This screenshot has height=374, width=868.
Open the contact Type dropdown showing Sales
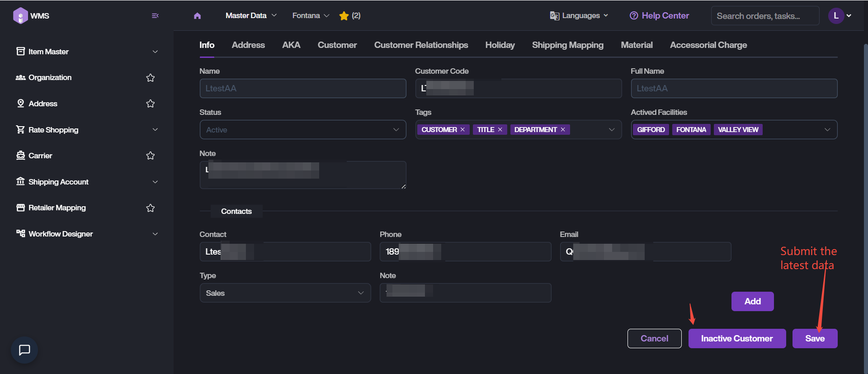(x=285, y=293)
